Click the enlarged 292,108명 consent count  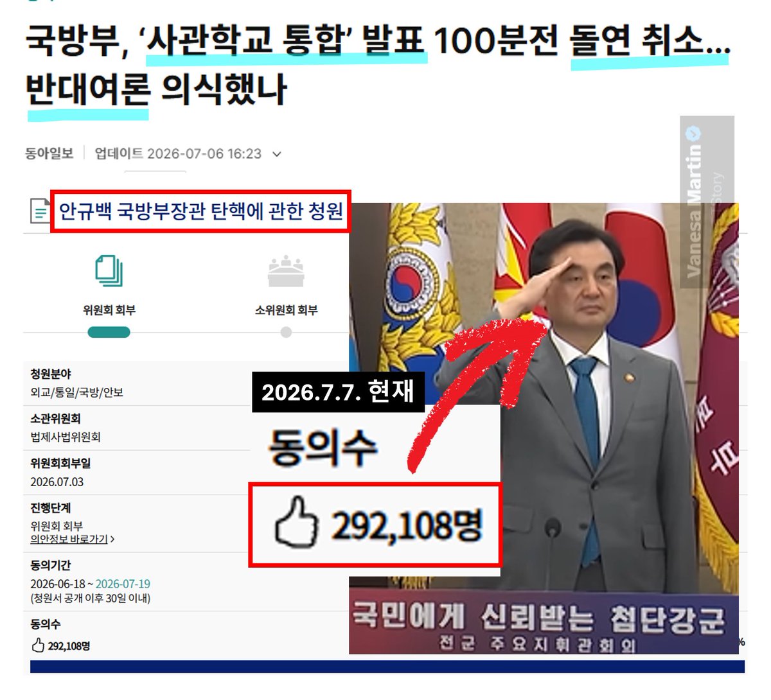click(407, 525)
